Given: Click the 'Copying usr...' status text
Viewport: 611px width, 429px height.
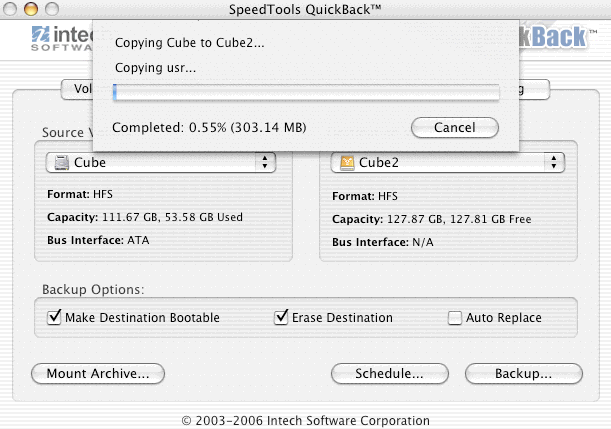Looking at the screenshot, I should [155, 68].
